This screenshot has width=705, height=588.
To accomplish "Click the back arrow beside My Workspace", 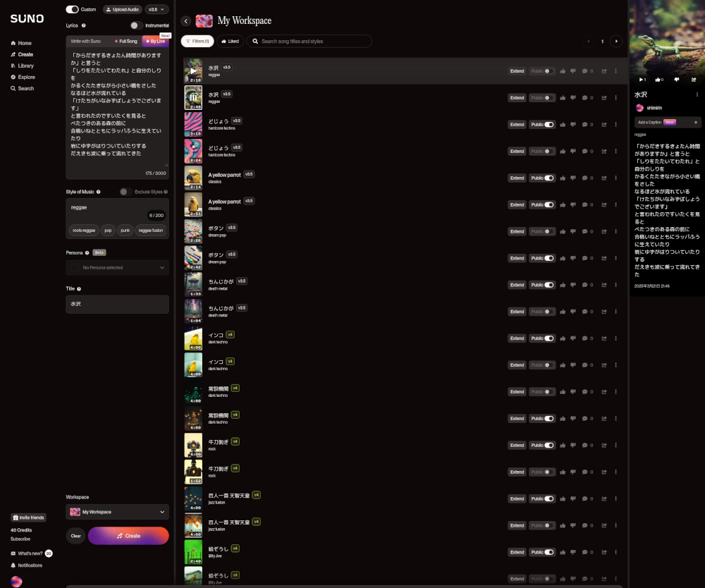I will pos(185,21).
